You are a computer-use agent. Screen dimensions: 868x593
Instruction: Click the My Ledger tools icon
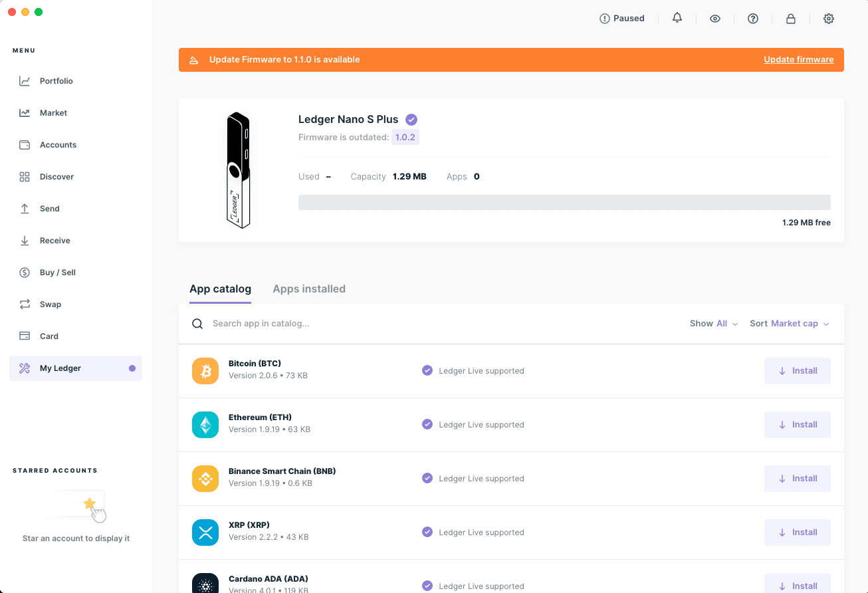tap(25, 368)
